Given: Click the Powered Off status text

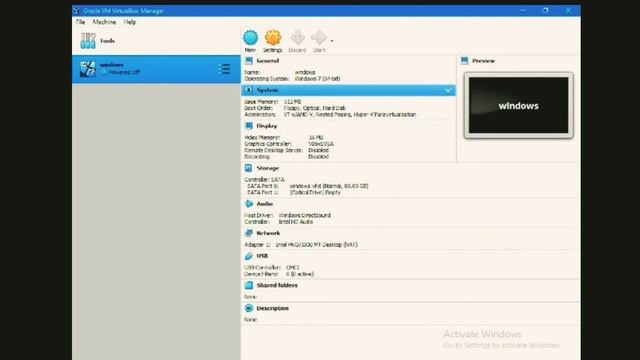Looking at the screenshot, I should pyautogui.click(x=124, y=72).
